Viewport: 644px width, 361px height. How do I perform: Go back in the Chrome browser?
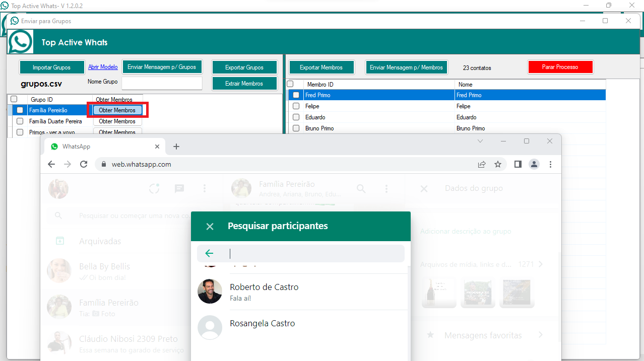51,164
